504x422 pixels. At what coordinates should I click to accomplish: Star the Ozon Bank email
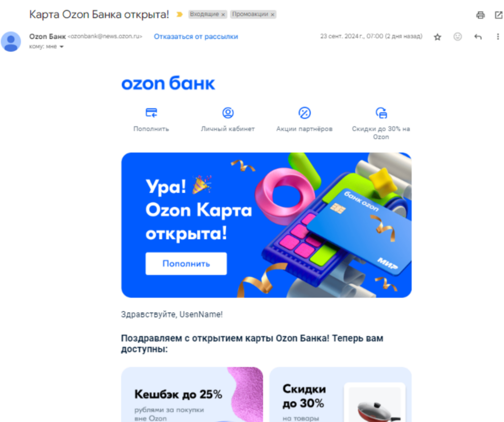(x=437, y=37)
